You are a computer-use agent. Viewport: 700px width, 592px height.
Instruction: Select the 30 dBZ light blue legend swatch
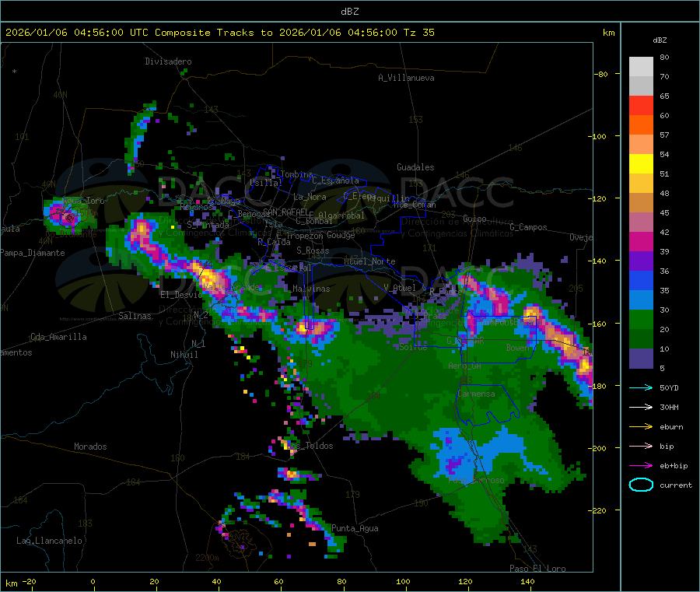point(641,300)
